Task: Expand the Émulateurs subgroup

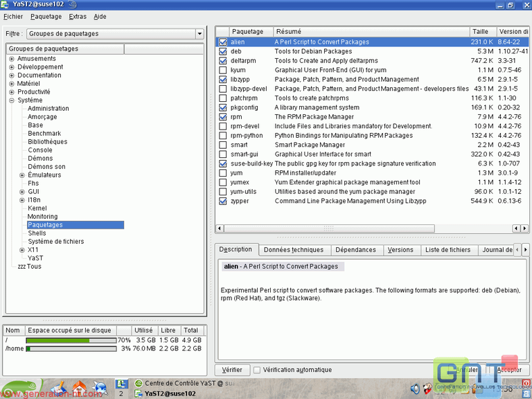Action: click(22, 175)
